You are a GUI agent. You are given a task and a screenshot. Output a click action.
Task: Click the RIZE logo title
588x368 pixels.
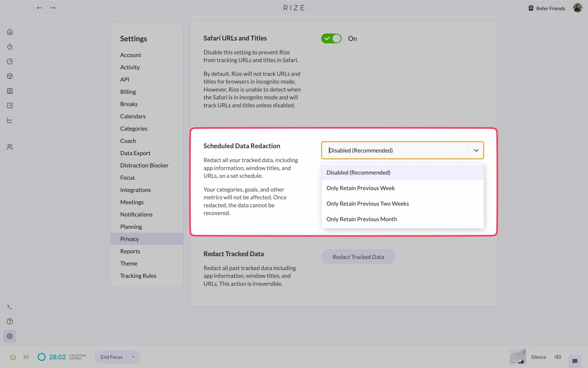click(x=294, y=8)
